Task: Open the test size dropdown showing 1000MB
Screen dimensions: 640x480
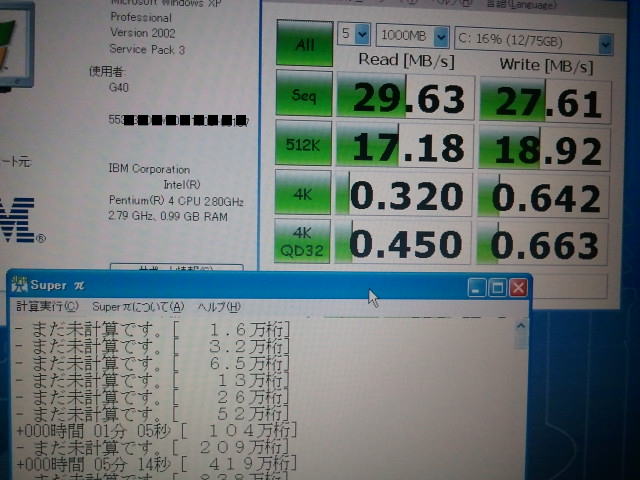Action: pos(412,36)
